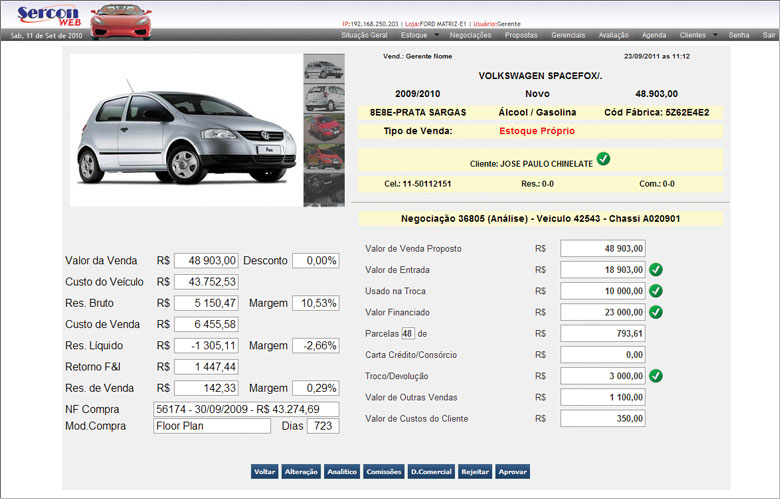Click the D.Comercial button
780x499 pixels.
click(x=431, y=472)
